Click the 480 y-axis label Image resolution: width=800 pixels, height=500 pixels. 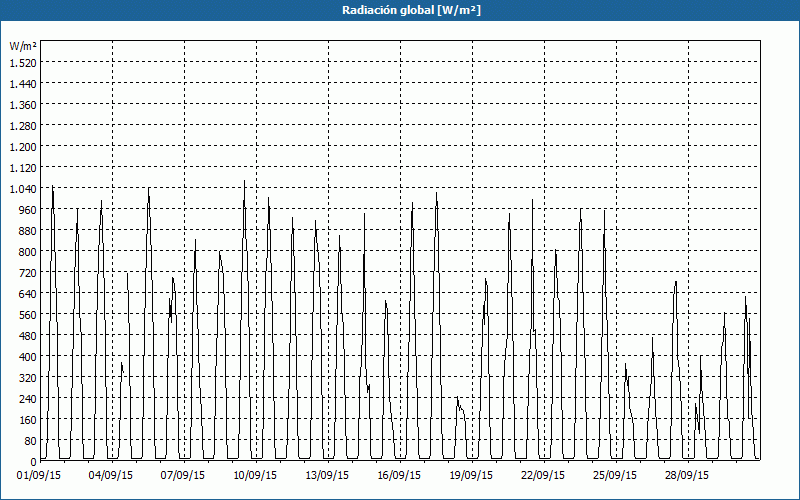tap(27, 336)
